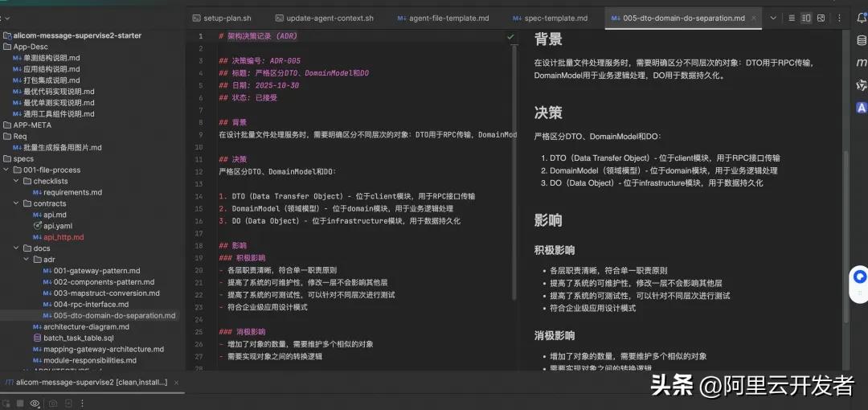Show the hidden tabs dropdown list

tap(773, 18)
